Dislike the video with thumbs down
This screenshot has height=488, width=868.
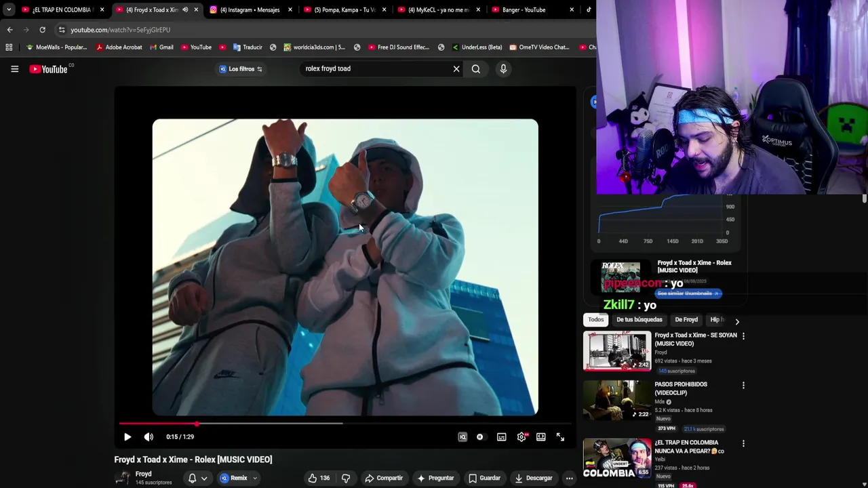point(346,478)
